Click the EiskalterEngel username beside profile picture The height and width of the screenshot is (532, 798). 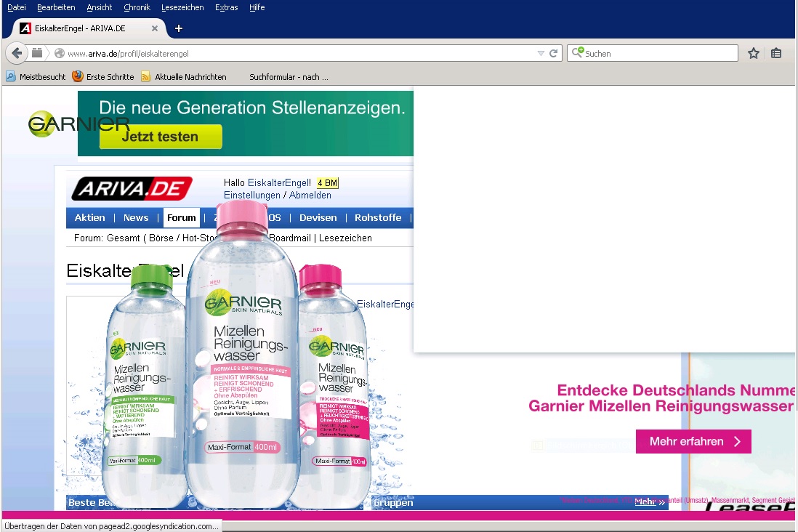coord(385,304)
